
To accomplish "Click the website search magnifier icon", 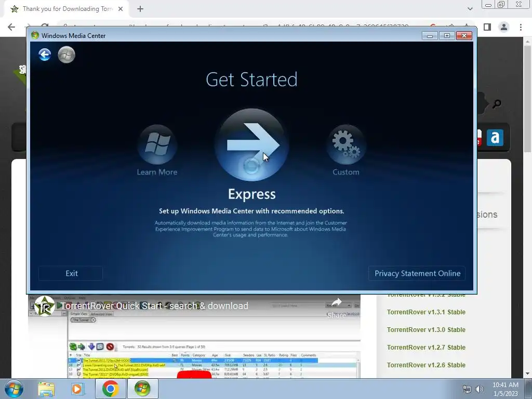I will 497,103.
